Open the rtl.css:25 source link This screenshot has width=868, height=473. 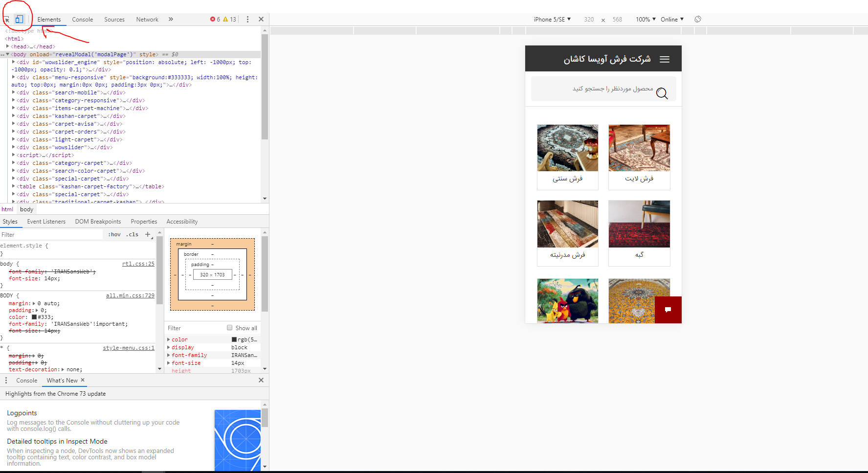pos(138,264)
